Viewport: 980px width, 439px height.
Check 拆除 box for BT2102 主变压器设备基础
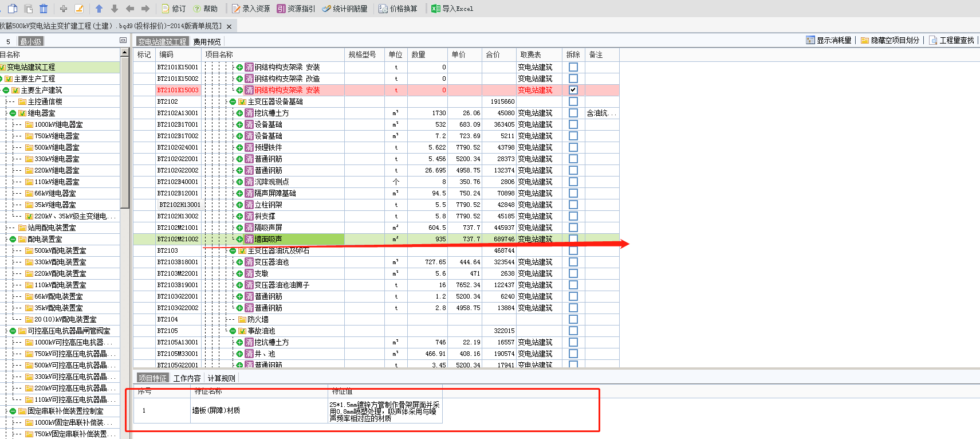pos(573,101)
